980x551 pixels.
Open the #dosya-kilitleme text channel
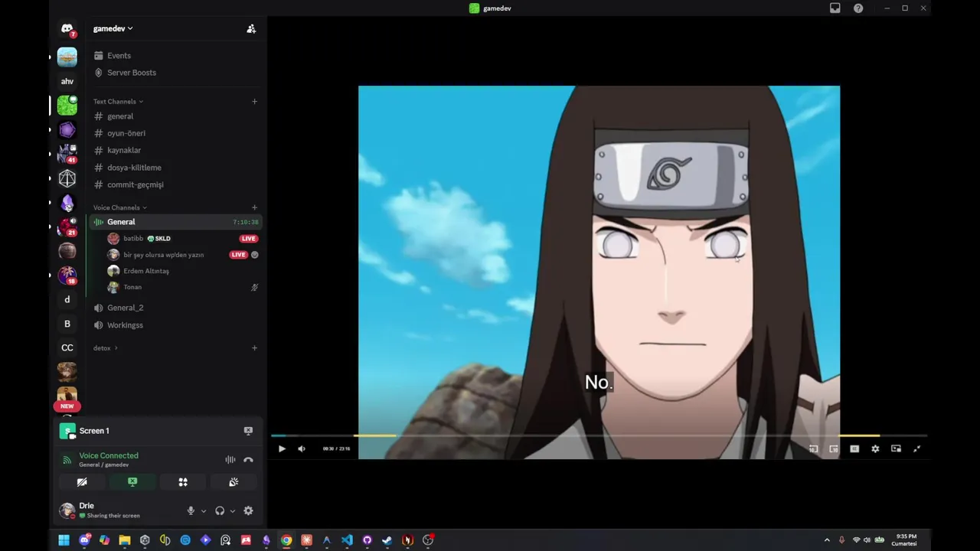(x=176, y=168)
